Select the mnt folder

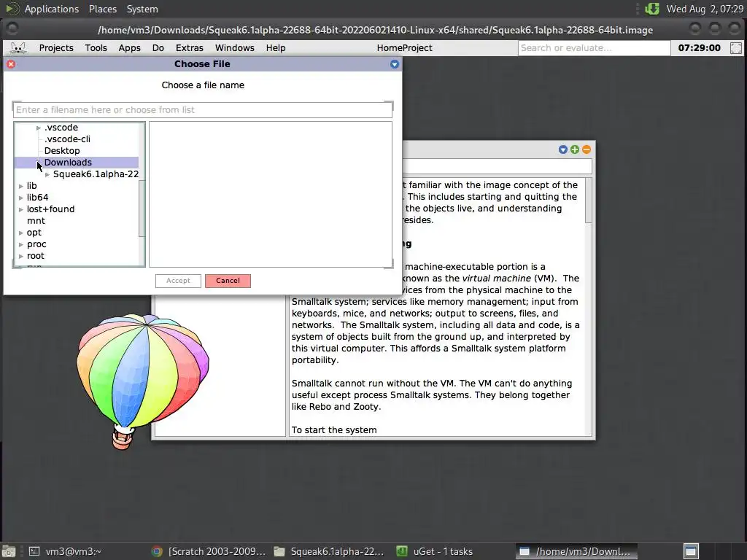36,221
